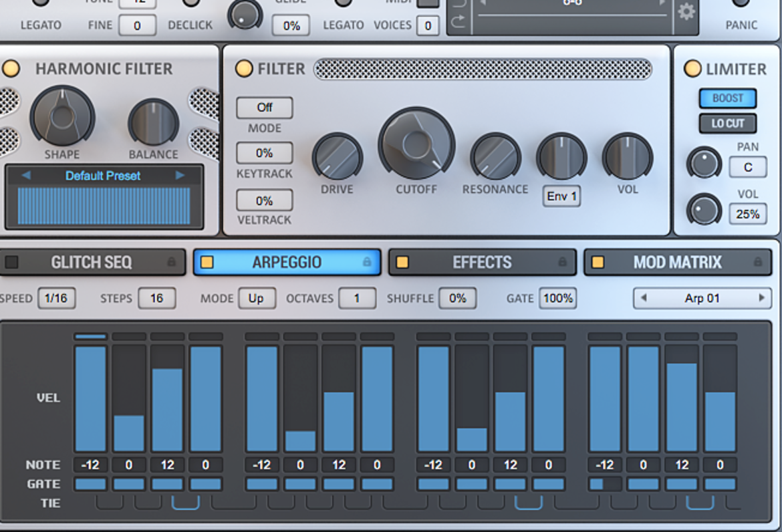Switch to the EFFECTS tab
Screen dimensions: 782x532
tap(483, 262)
